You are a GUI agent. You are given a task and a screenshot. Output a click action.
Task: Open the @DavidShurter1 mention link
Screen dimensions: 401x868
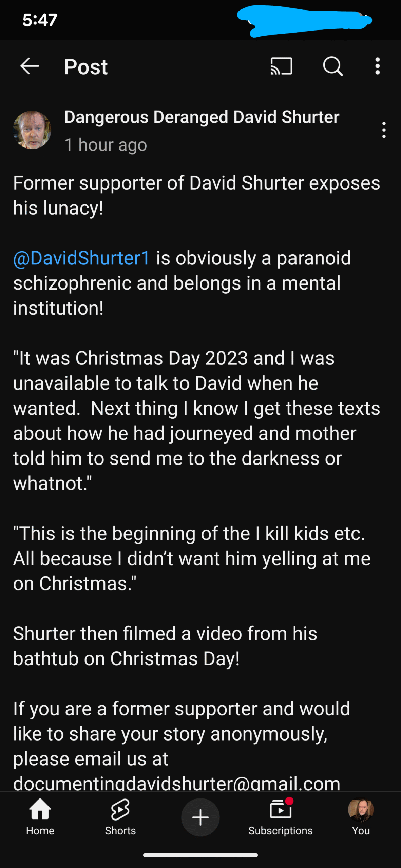coord(81,258)
